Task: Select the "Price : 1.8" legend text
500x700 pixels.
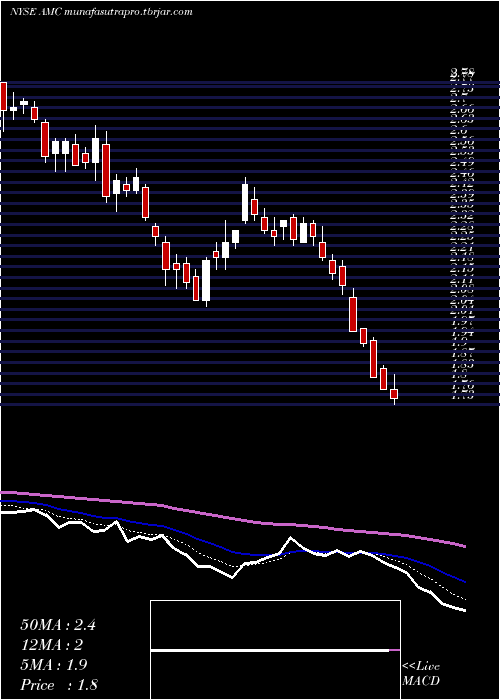Action: click(x=59, y=685)
